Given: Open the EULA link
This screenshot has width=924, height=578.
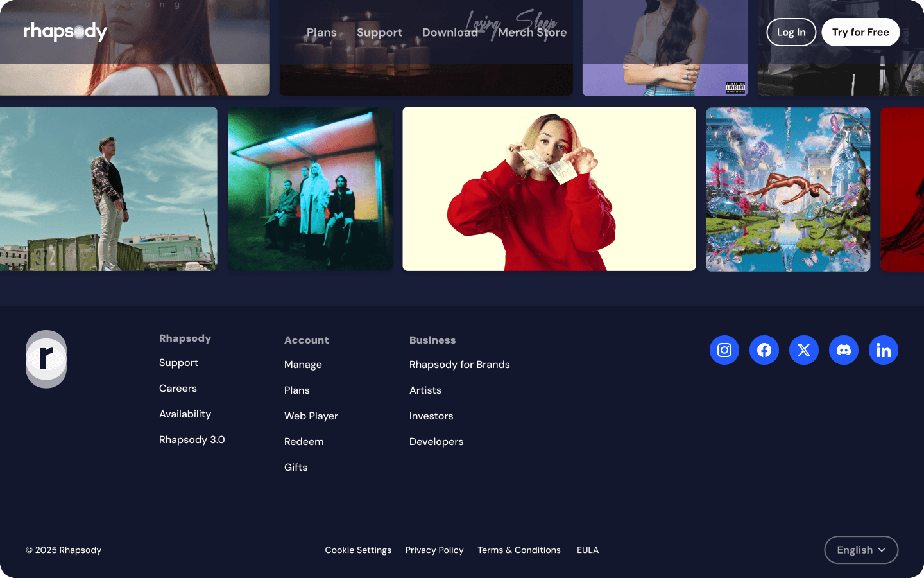Looking at the screenshot, I should pyautogui.click(x=588, y=550).
